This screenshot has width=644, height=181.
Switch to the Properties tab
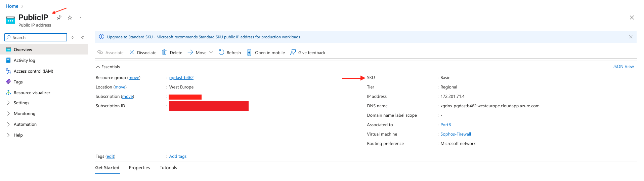[139, 168]
